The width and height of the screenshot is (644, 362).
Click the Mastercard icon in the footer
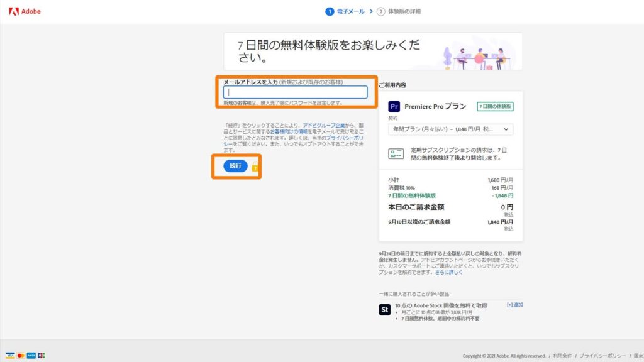pos(21,356)
